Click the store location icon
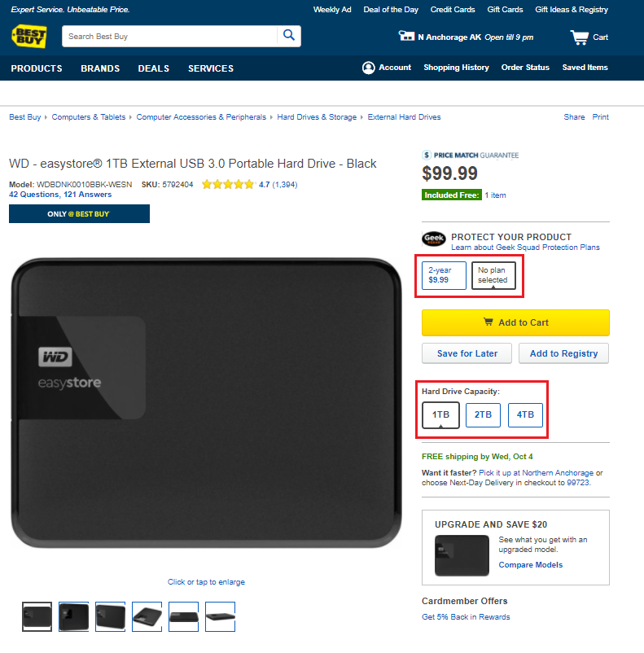Image resolution: width=644 pixels, height=653 pixels. pos(406,36)
